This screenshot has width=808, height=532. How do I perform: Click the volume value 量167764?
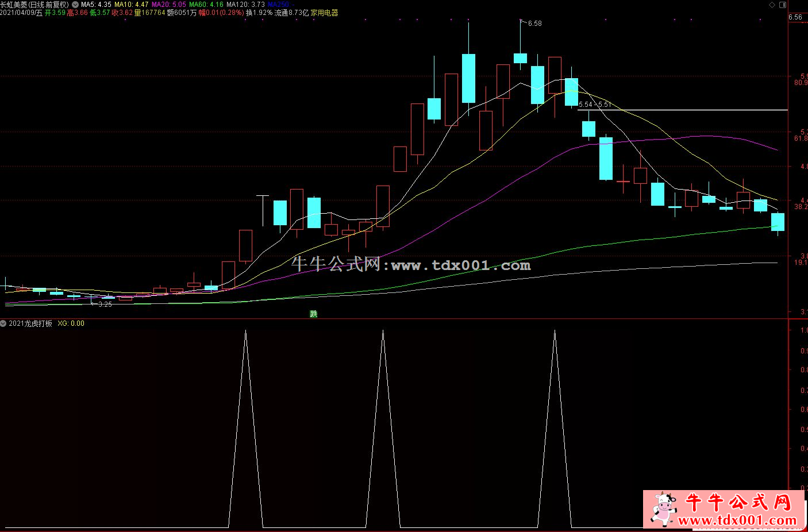[x=149, y=13]
